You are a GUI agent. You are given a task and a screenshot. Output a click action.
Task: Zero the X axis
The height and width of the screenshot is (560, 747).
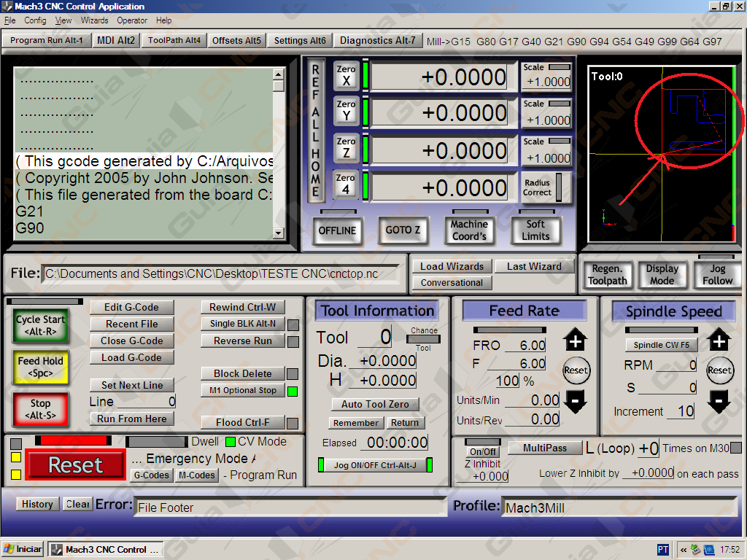346,75
